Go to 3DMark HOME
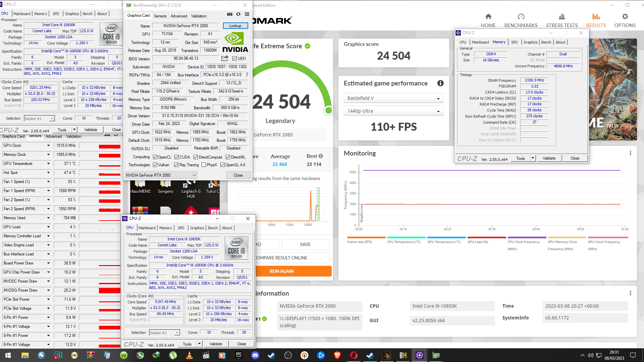Viewport: 644px width, 362px height. (488, 20)
